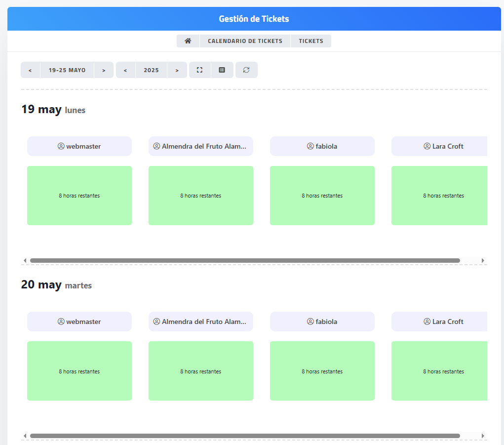Click left arrow of 20 May horizontal scrollbar
504x445 pixels.
pos(25,436)
